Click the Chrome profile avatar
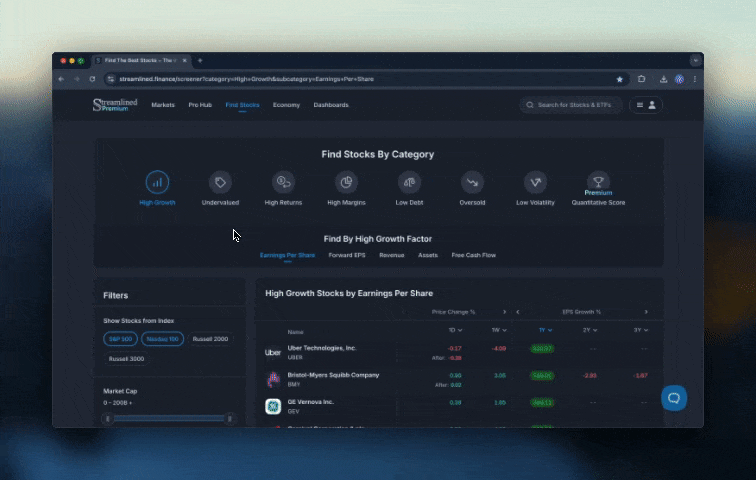This screenshot has width=756, height=480. [x=679, y=80]
